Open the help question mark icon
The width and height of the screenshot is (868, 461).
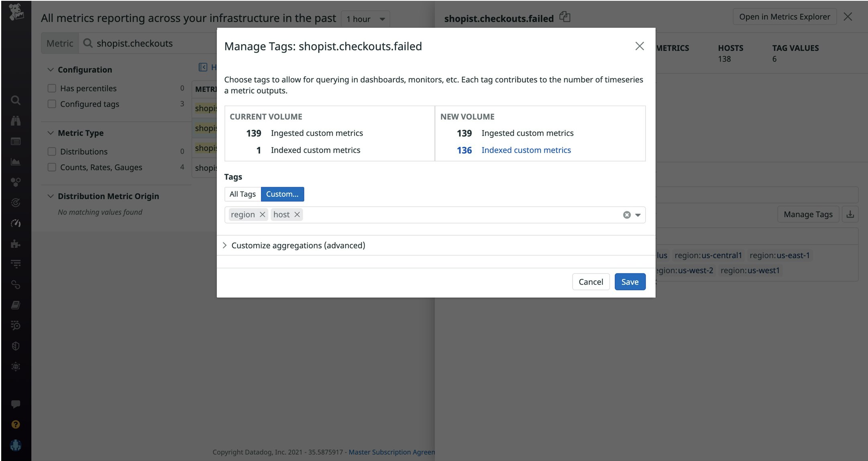[x=16, y=424]
